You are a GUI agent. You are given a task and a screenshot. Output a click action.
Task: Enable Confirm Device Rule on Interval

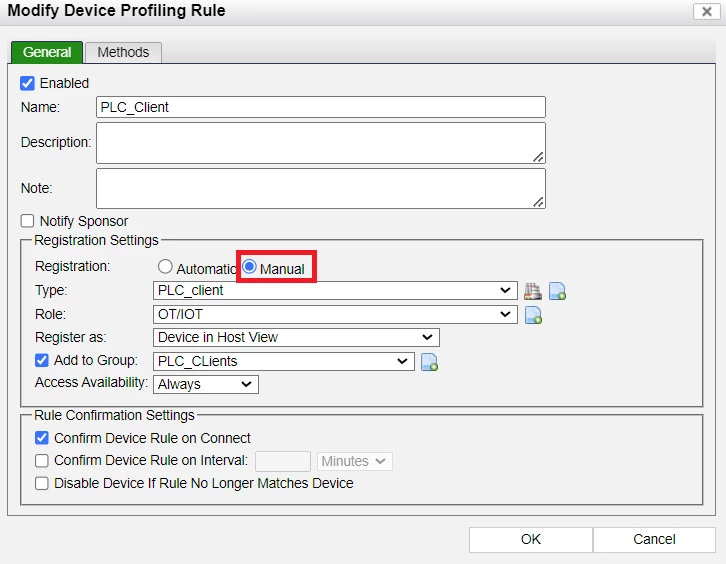tap(42, 460)
